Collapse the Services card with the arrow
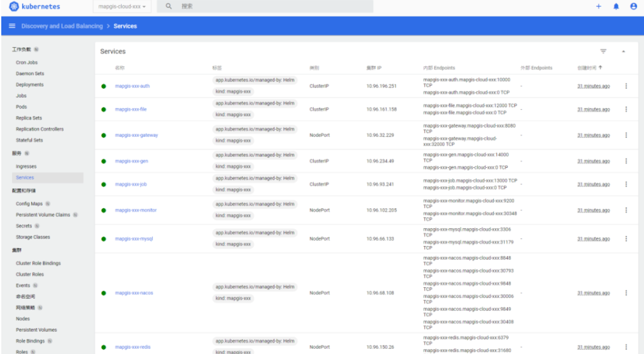 pos(624,51)
